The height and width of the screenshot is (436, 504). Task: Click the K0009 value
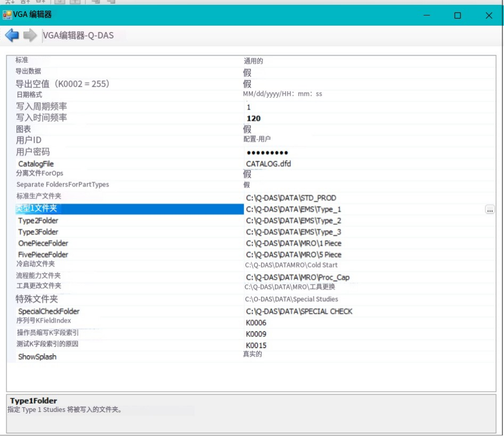click(x=256, y=334)
